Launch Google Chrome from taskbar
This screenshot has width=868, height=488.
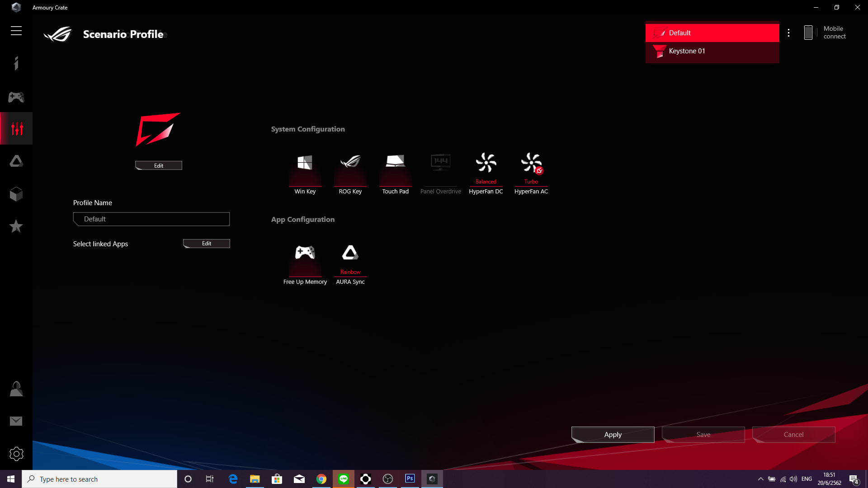(x=321, y=479)
